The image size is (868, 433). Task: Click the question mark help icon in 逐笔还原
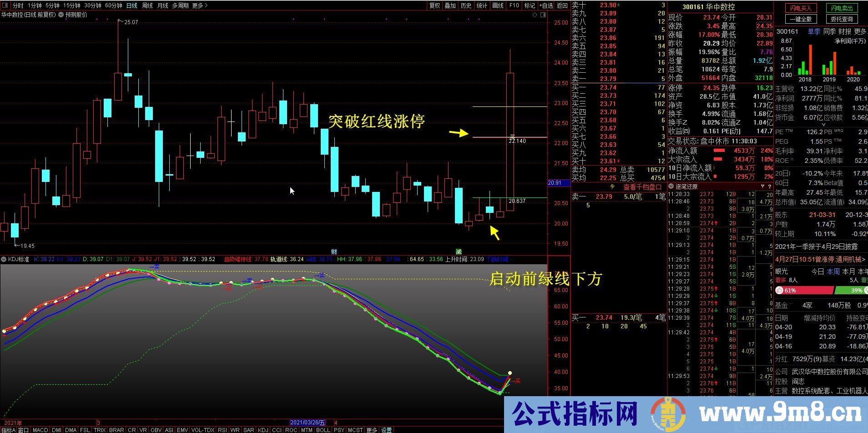tap(770, 186)
